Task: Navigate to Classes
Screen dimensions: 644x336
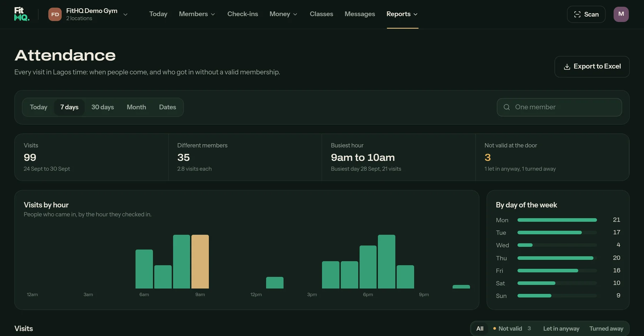Action: click(x=321, y=14)
